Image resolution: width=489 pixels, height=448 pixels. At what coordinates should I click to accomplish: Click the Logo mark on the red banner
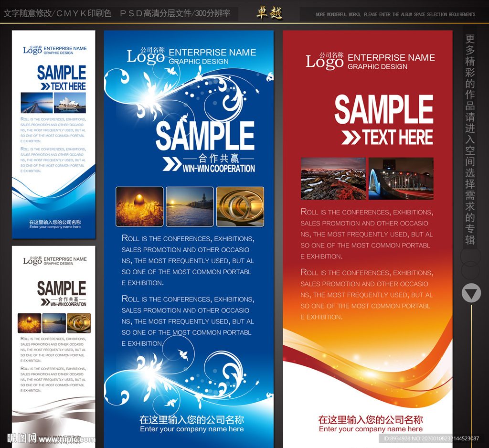click(x=324, y=61)
